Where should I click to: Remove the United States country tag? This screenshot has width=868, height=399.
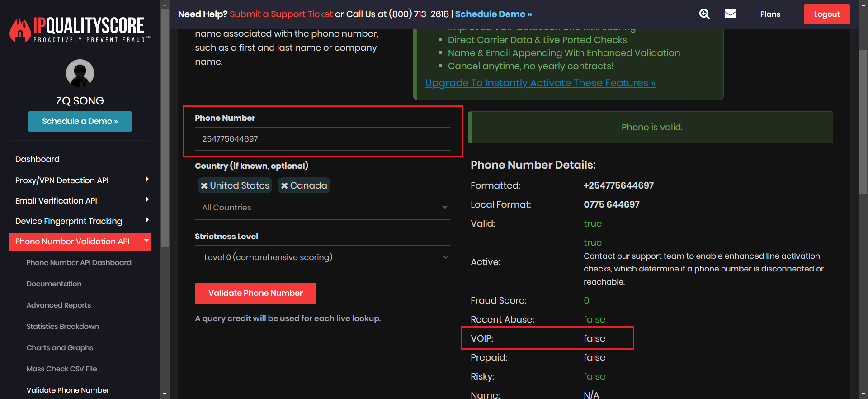(x=204, y=185)
